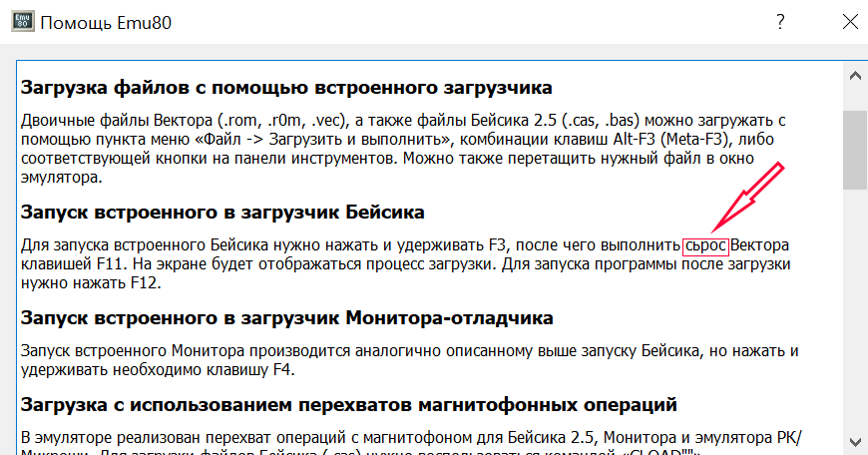The height and width of the screenshot is (455, 868).
Task: Close the Помощь Emu80 window
Action: pos(848,22)
